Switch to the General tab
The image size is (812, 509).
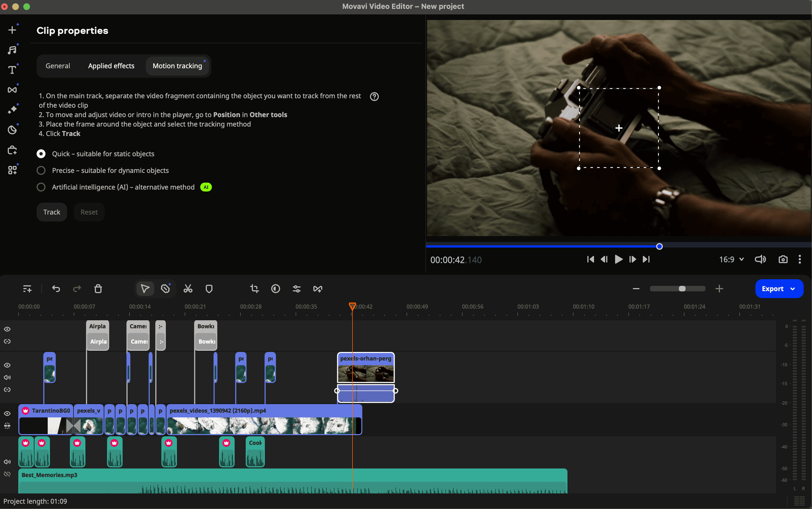coord(58,66)
